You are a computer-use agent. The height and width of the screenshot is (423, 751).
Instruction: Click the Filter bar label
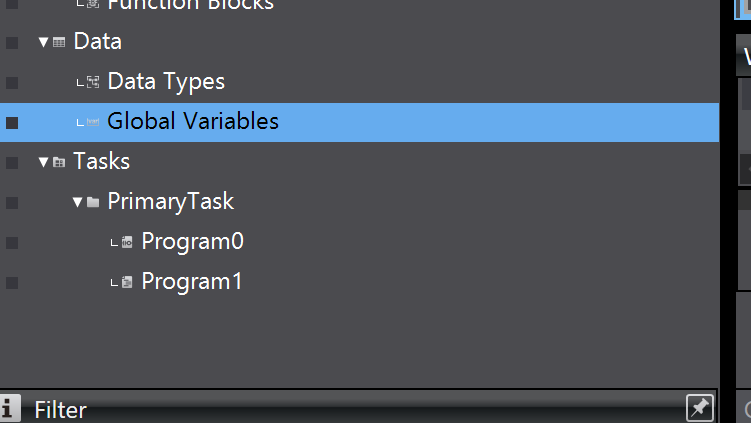[x=61, y=409]
